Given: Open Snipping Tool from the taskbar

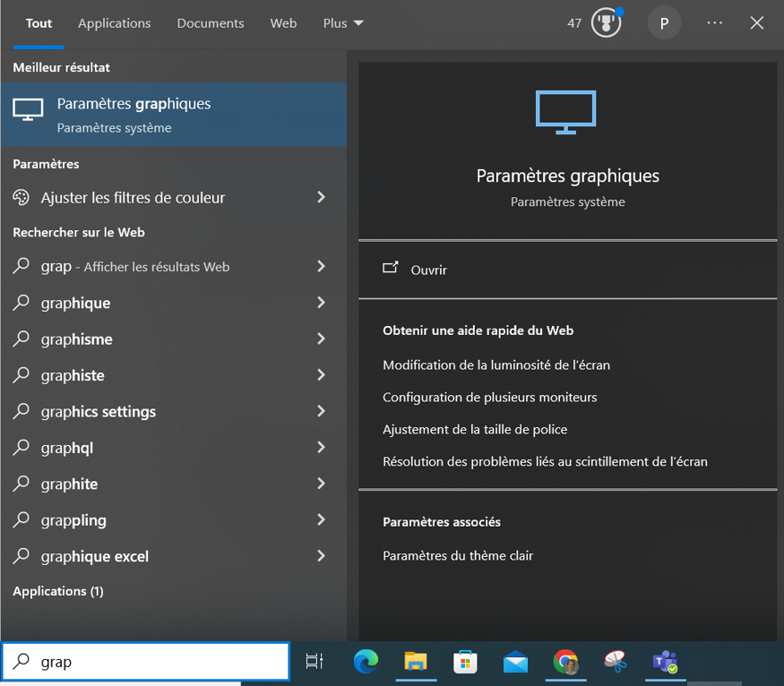Looking at the screenshot, I should (x=616, y=662).
